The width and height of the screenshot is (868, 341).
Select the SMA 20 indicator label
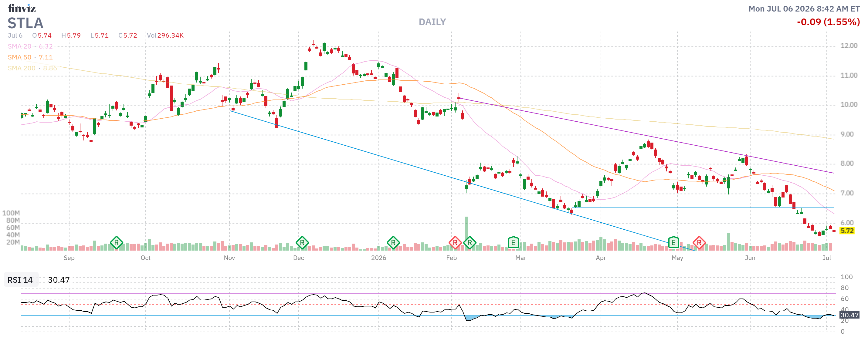(19, 46)
